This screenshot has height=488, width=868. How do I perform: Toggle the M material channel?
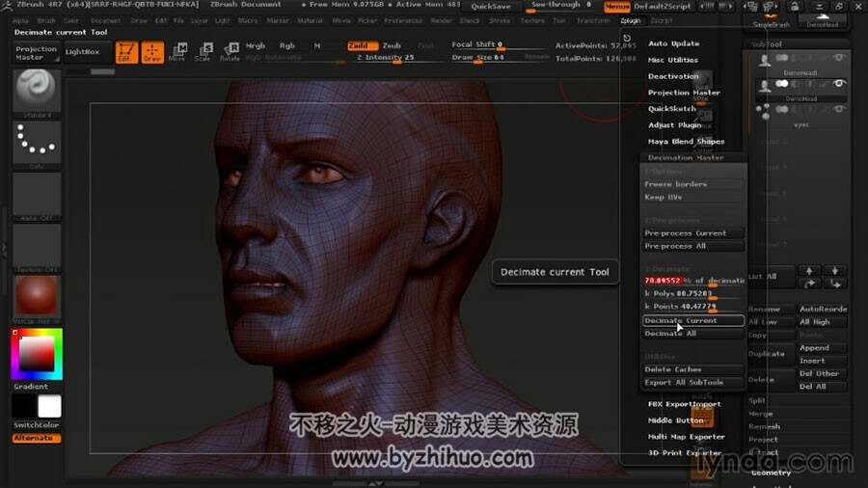tap(317, 46)
